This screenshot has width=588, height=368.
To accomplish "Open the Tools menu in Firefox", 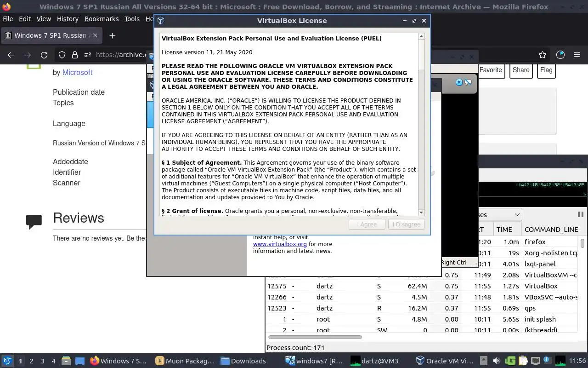I will tap(132, 19).
